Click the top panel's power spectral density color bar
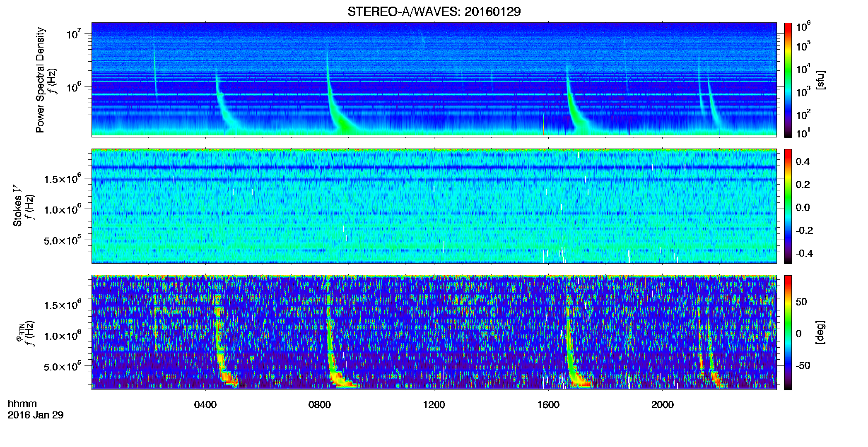The image size is (868, 447). coord(788,80)
